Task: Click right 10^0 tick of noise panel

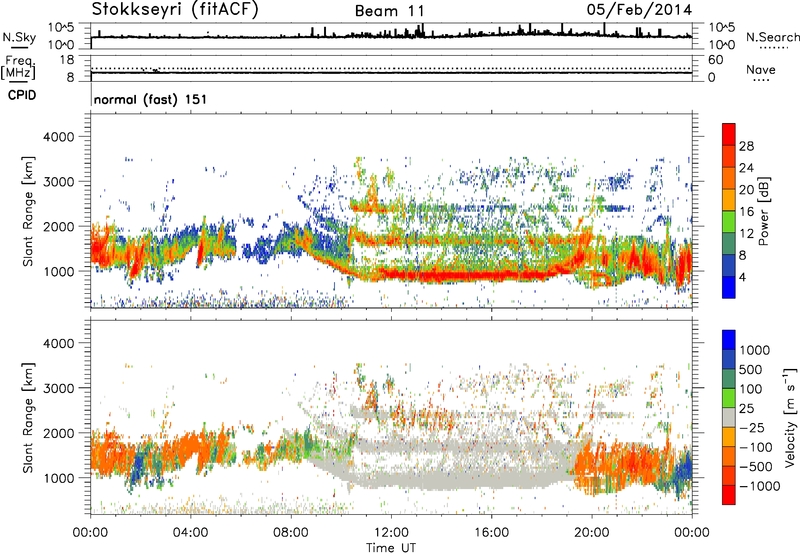Action: coord(722,45)
